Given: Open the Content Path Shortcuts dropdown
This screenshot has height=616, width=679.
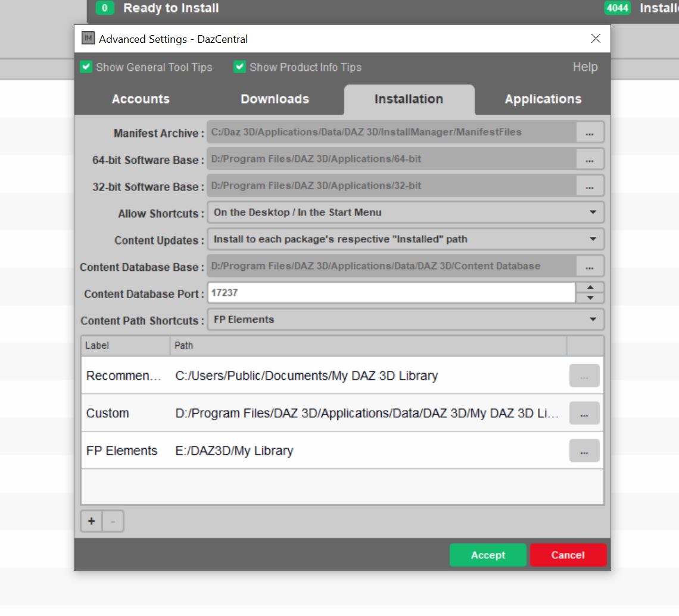Looking at the screenshot, I should click(406, 320).
